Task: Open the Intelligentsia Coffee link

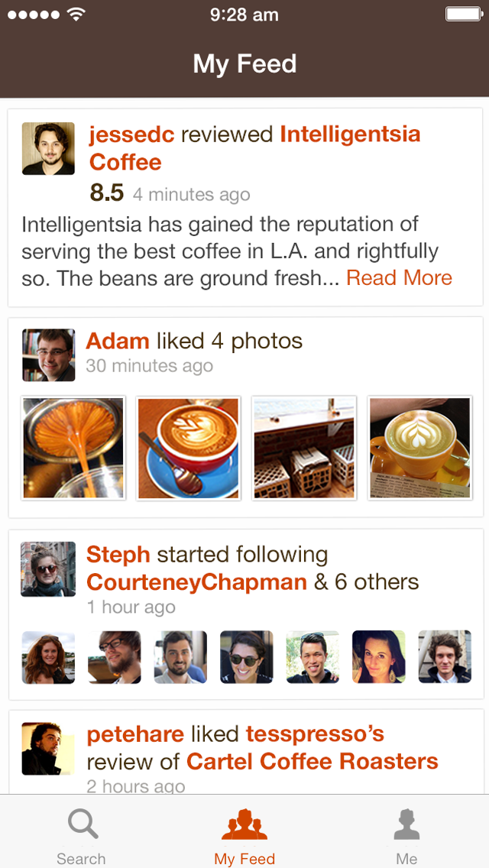Action: click(x=350, y=134)
